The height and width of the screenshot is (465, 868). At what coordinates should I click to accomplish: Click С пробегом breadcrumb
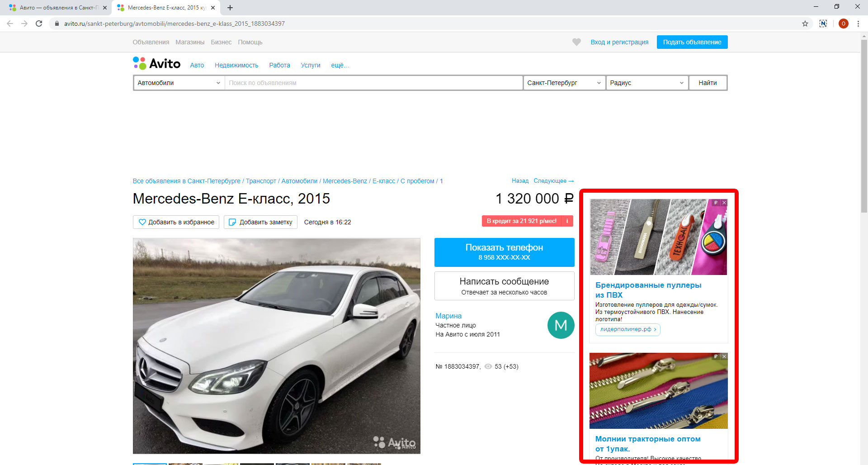(417, 181)
